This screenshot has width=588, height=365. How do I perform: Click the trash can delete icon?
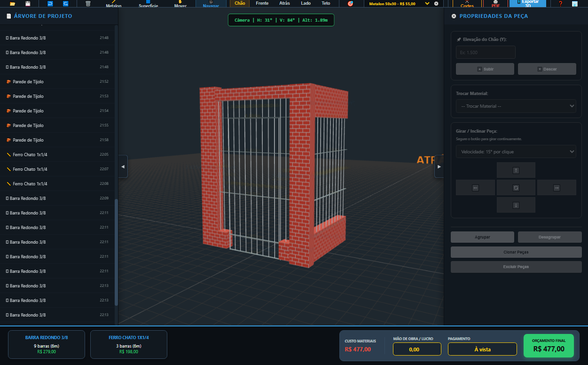88,3
